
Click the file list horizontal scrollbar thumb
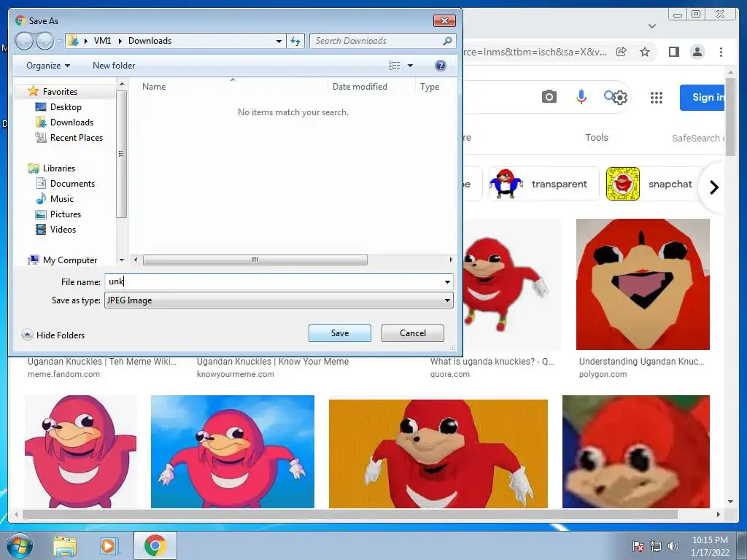(255, 260)
